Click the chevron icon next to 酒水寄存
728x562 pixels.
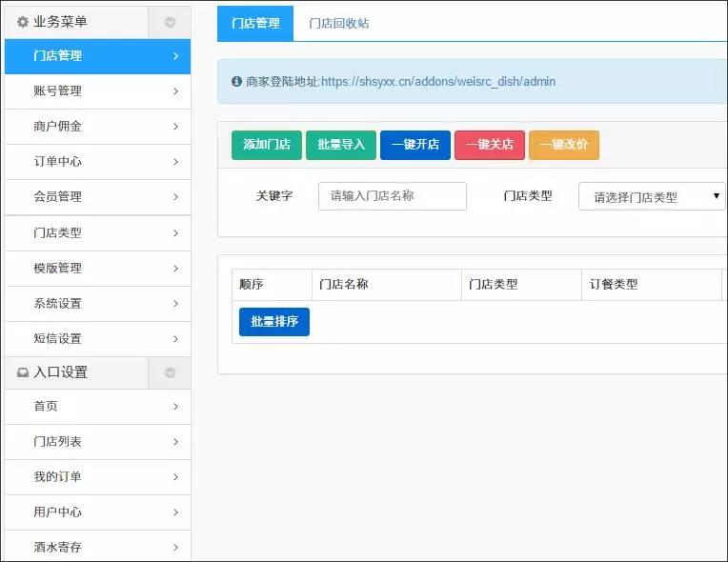[x=175, y=547]
